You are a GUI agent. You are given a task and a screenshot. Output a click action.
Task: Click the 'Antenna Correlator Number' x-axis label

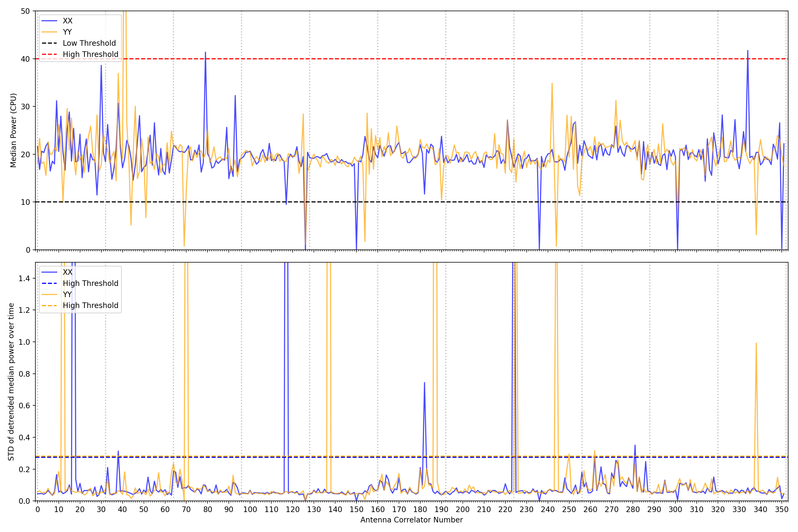tap(411, 520)
